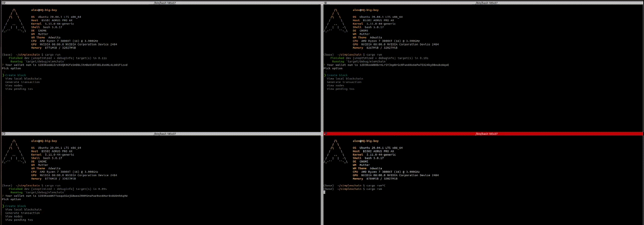
Task: Choose 'View nodes' in wallet Flzvd pane
Action: (14, 85)
